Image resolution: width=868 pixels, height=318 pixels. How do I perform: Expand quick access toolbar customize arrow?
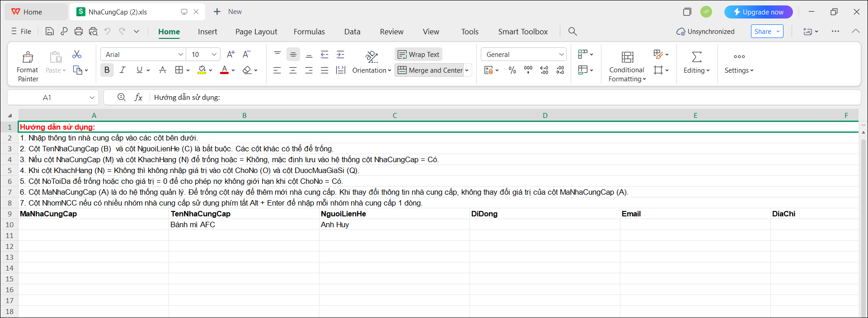(x=136, y=31)
